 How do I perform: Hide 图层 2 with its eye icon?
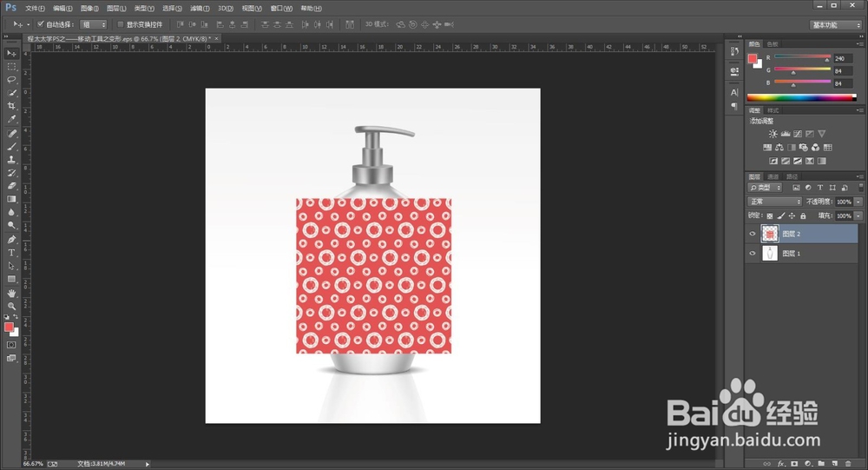point(753,234)
